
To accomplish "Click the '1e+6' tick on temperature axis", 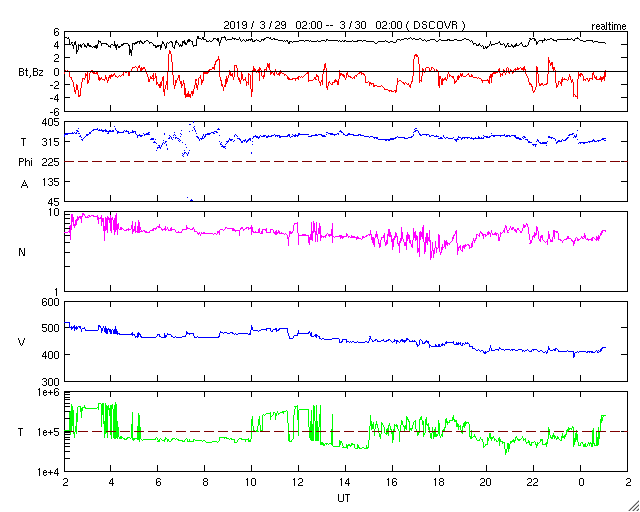I will [x=49, y=392].
